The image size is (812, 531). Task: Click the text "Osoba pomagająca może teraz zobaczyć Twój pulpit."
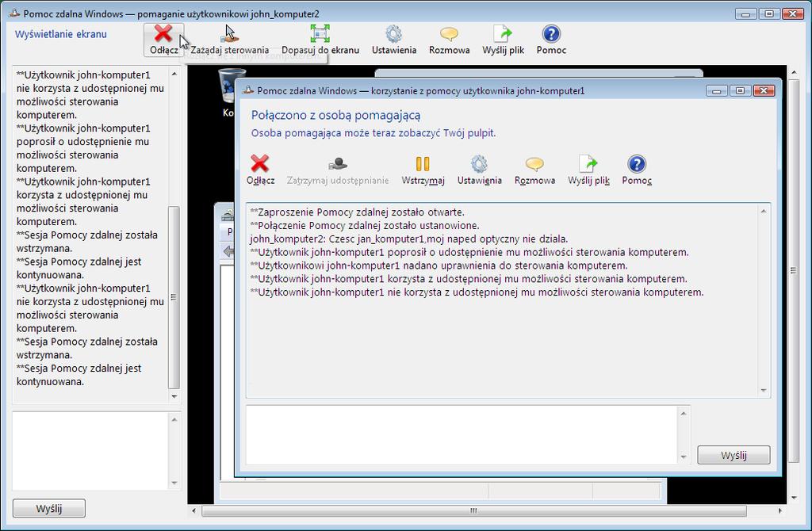(x=373, y=133)
